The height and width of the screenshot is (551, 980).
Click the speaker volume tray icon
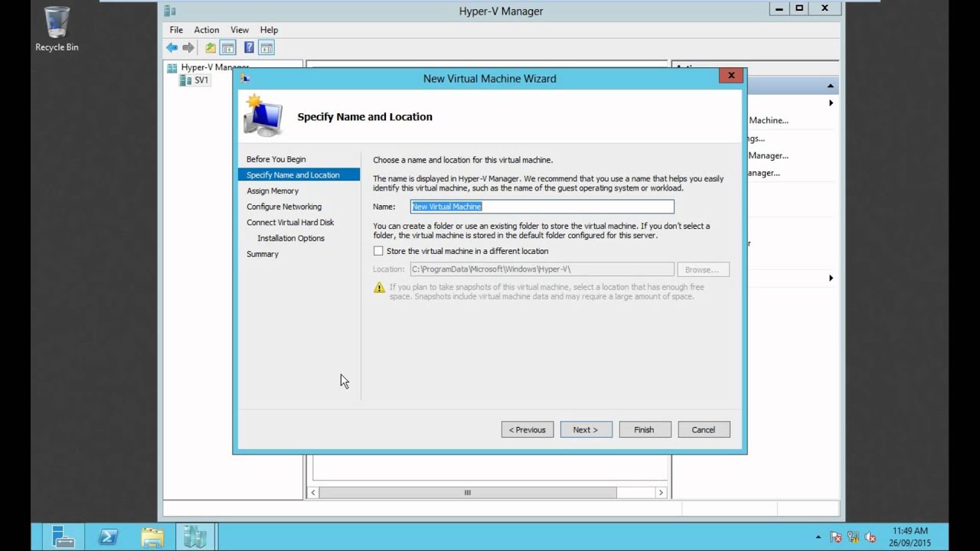[x=871, y=537]
